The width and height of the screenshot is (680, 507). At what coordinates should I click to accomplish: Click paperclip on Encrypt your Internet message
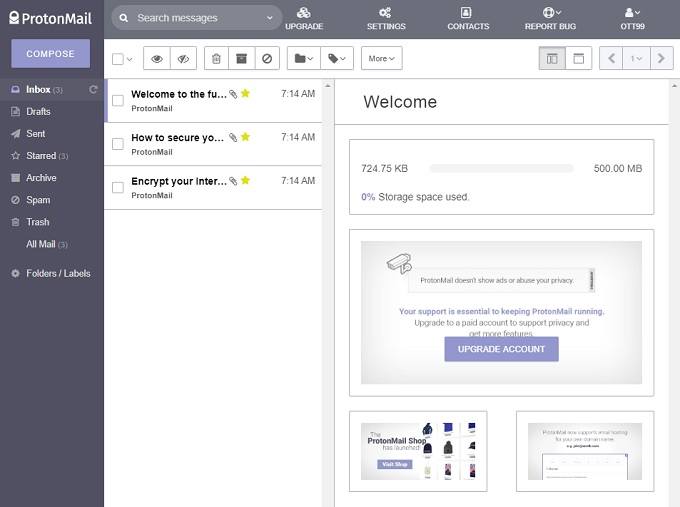click(233, 181)
